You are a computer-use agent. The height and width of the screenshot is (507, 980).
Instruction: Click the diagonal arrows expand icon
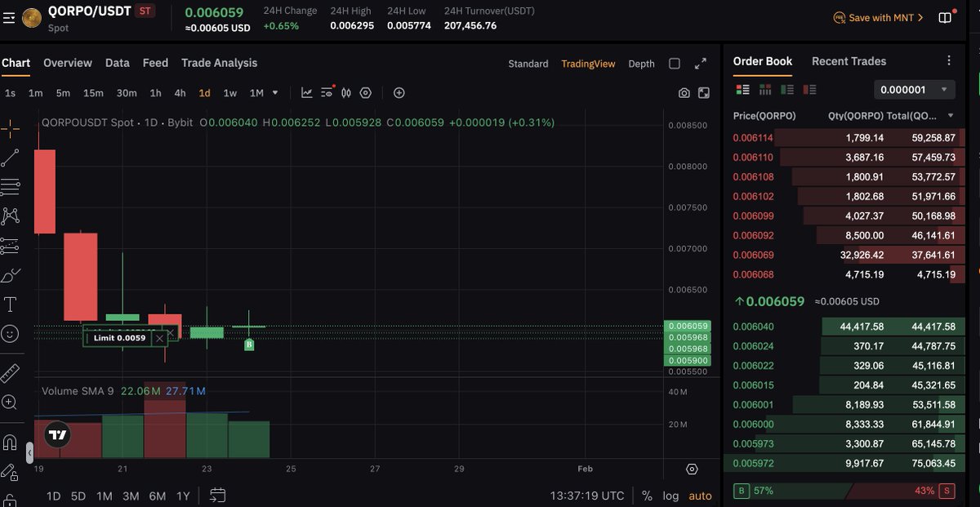(x=700, y=64)
